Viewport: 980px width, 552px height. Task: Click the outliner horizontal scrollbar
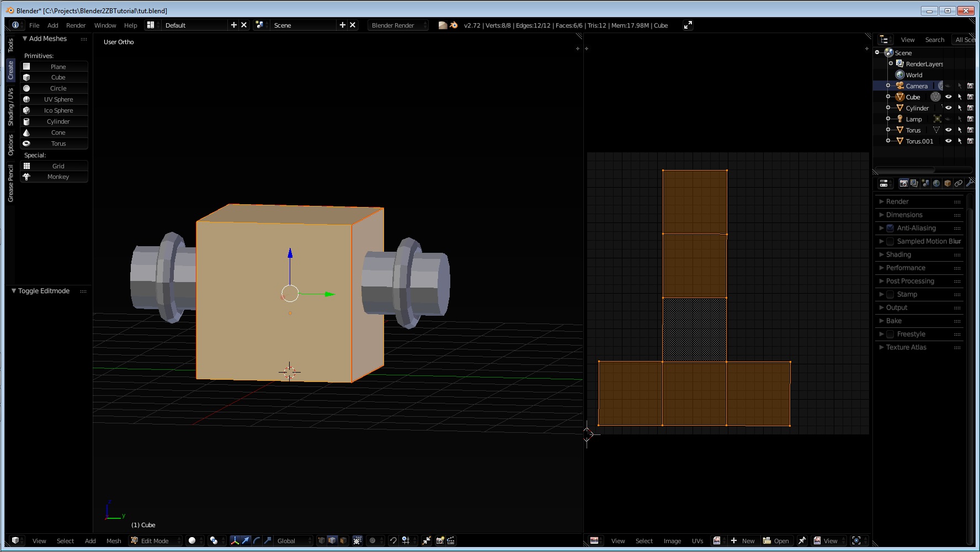pyautogui.click(x=905, y=169)
